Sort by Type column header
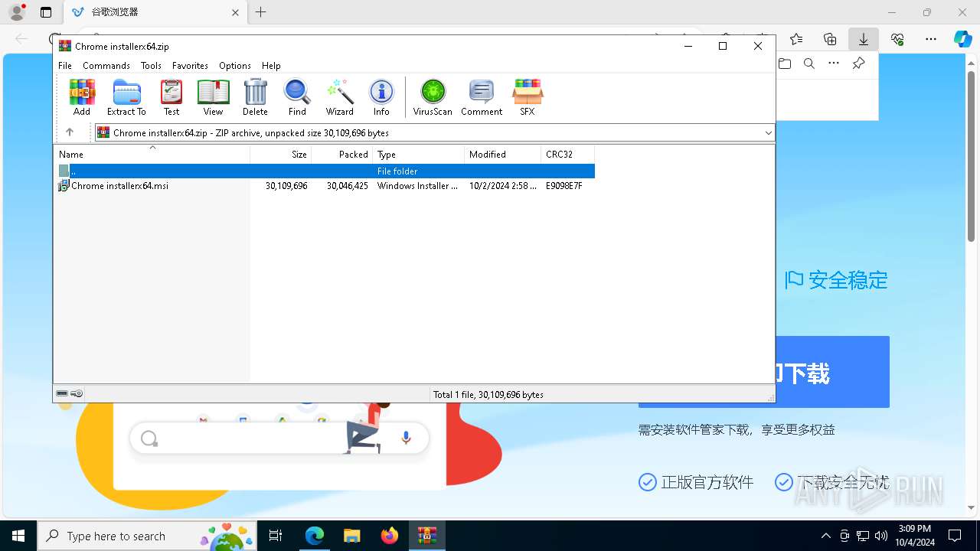Image resolution: width=980 pixels, height=551 pixels. tap(418, 154)
